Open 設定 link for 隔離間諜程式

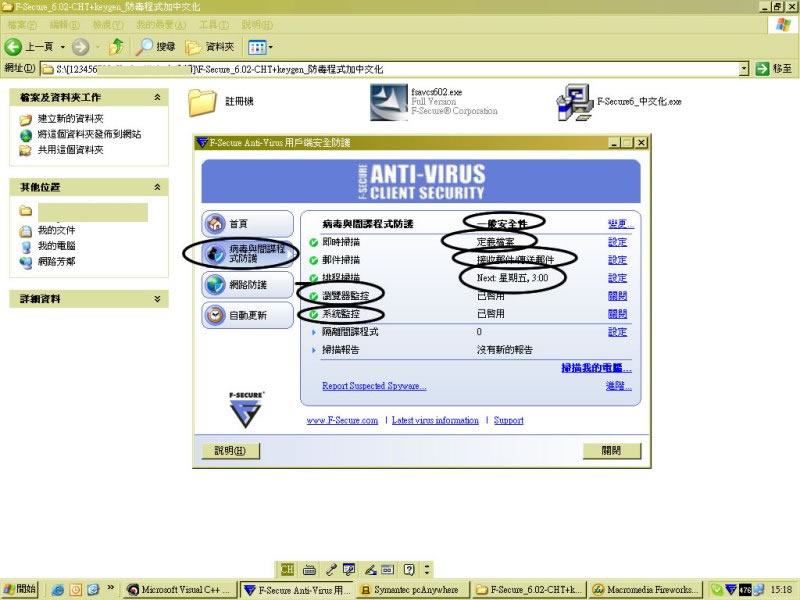[x=617, y=332]
